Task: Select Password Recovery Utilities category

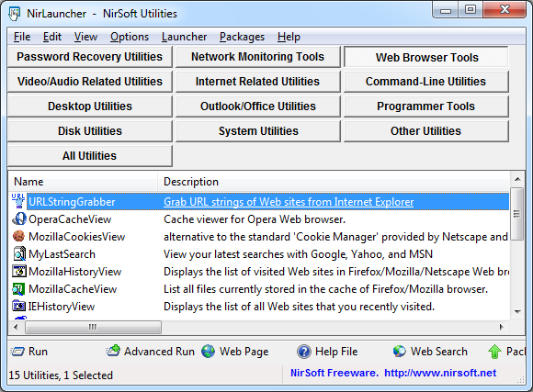Action: pos(90,57)
